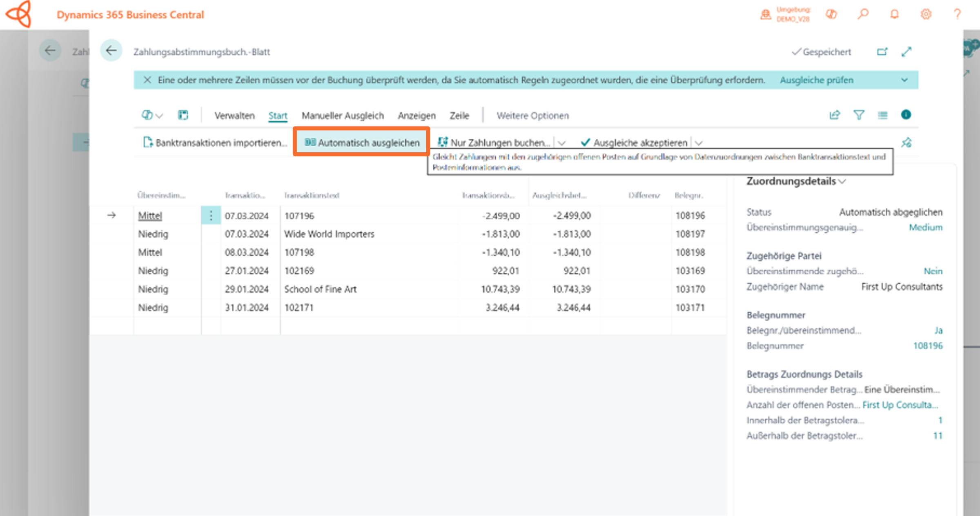The height and width of the screenshot is (516, 980).
Task: Open page in new window icon
Action: [882, 52]
